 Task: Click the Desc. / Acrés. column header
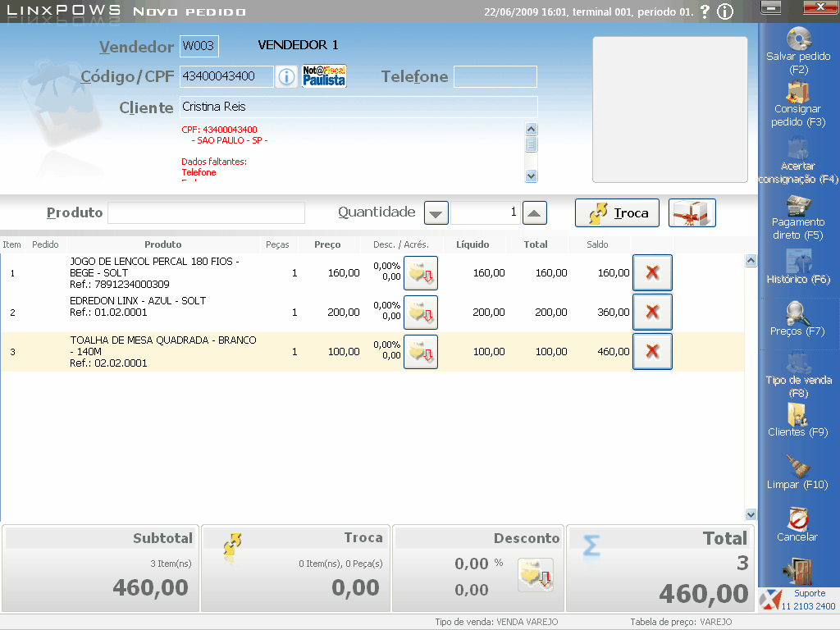click(x=401, y=244)
